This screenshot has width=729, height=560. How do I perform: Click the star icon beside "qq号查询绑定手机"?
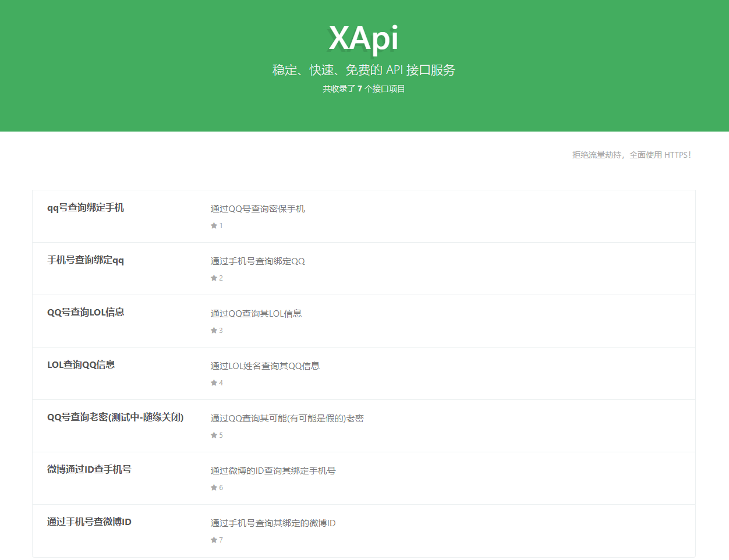tap(214, 225)
